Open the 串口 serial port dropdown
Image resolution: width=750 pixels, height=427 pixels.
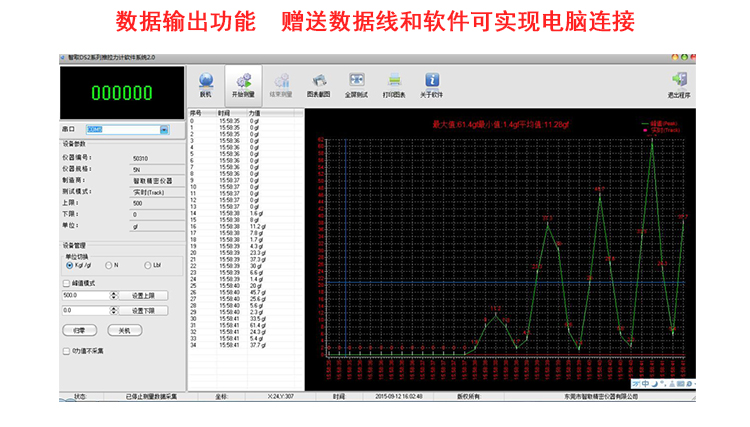[x=162, y=130]
